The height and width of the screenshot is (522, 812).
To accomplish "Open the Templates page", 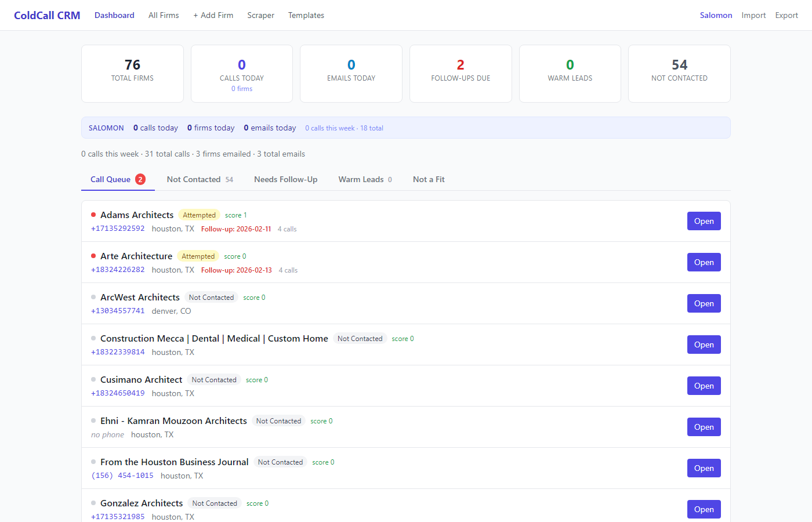I will point(306,15).
